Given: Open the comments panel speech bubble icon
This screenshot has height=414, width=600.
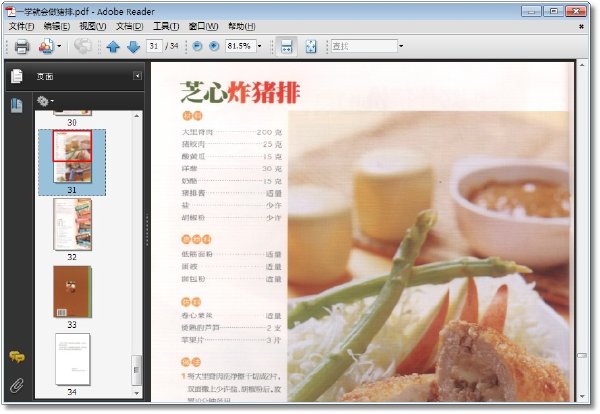Looking at the screenshot, I should 17,357.
